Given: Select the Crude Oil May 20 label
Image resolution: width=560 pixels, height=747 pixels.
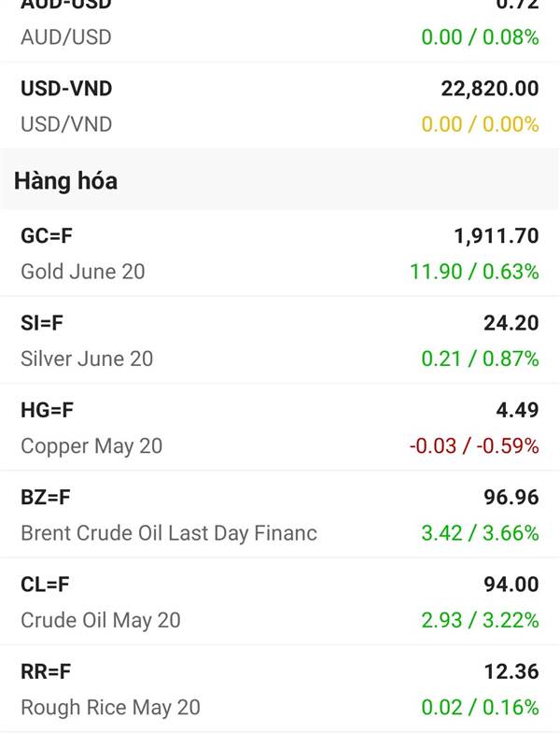Looking at the screenshot, I should (x=101, y=621).
